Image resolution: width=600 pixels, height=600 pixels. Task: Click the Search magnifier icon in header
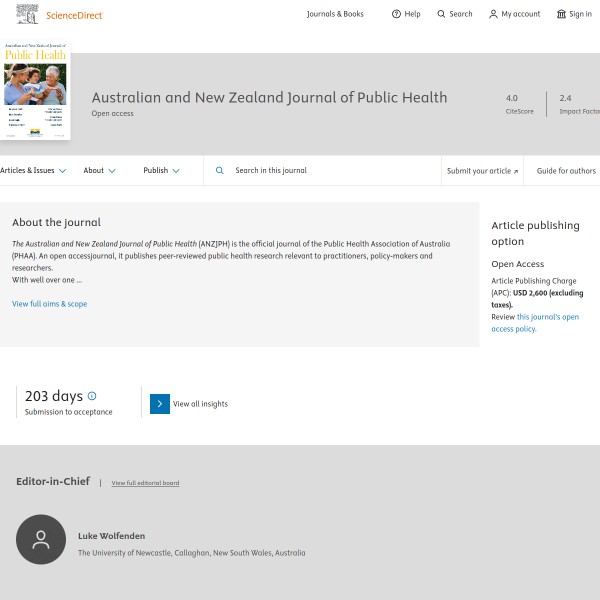[x=441, y=14]
